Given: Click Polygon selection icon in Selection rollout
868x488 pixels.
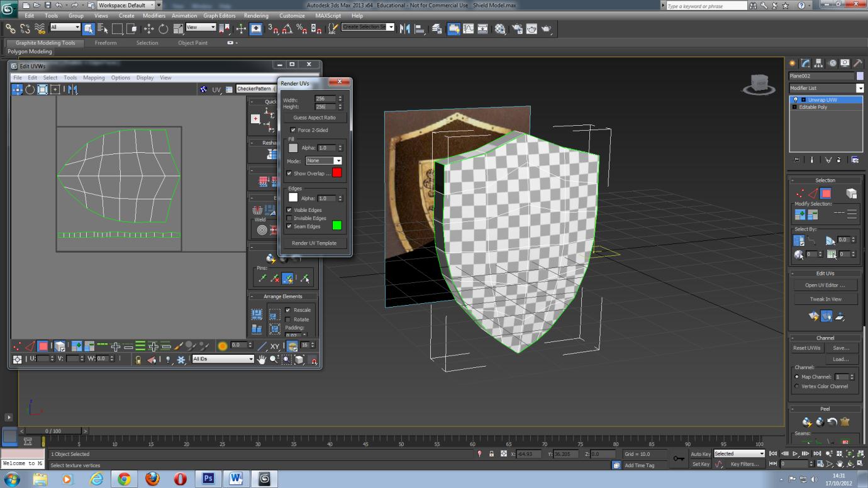Looking at the screenshot, I should (x=826, y=193).
